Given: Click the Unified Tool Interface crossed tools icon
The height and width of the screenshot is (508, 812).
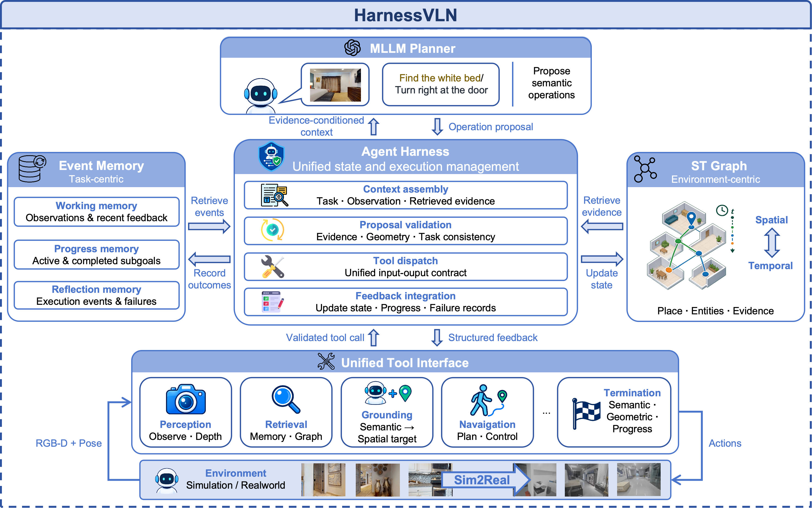Looking at the screenshot, I should coord(326,361).
